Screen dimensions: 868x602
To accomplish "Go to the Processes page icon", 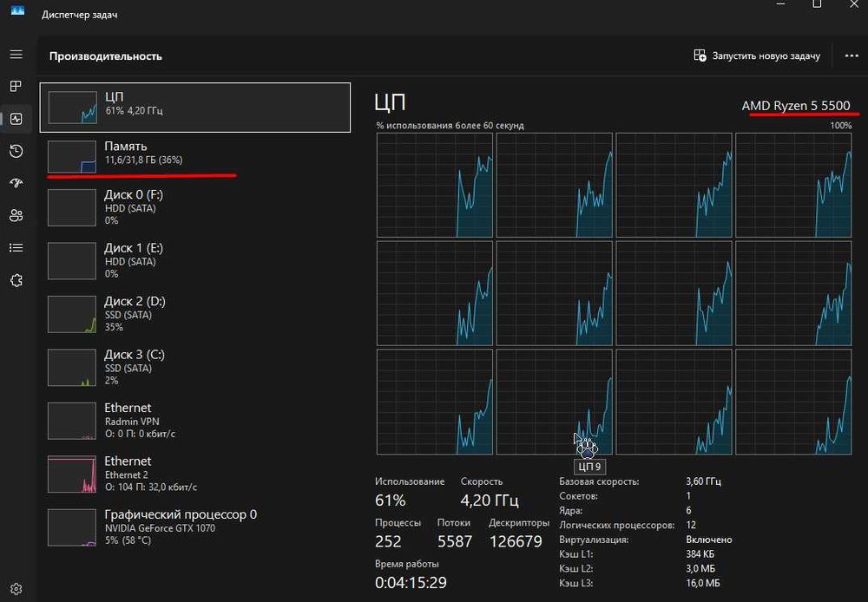I will [x=16, y=86].
